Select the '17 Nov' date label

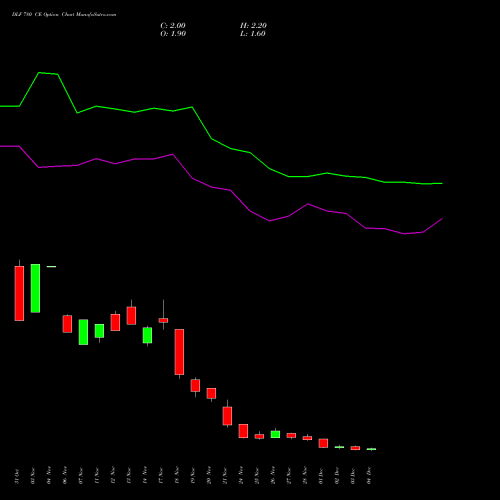(161, 476)
